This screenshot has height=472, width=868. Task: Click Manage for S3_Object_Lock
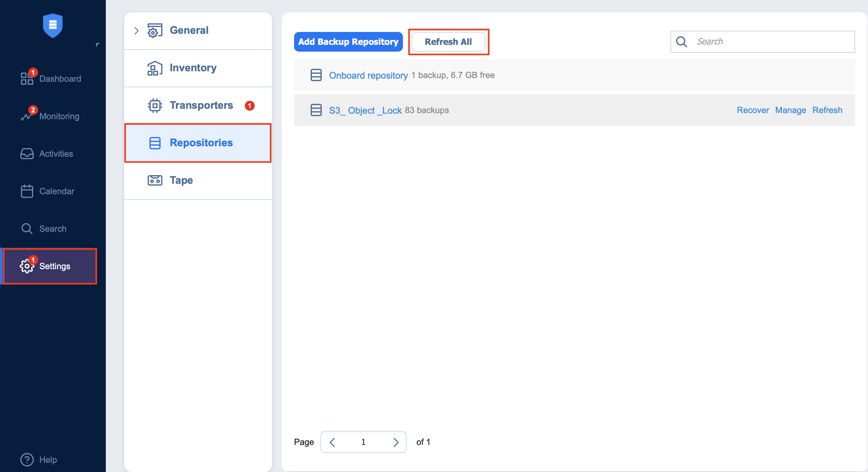[x=790, y=110]
